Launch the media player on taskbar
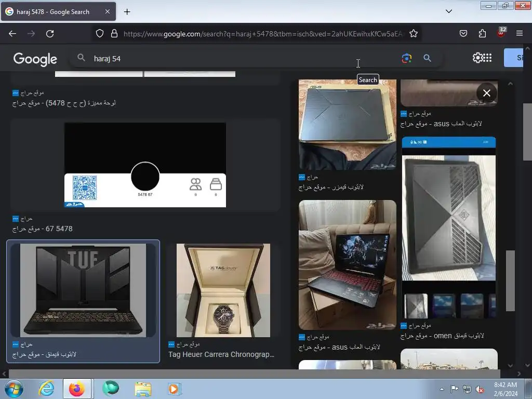 [175, 389]
